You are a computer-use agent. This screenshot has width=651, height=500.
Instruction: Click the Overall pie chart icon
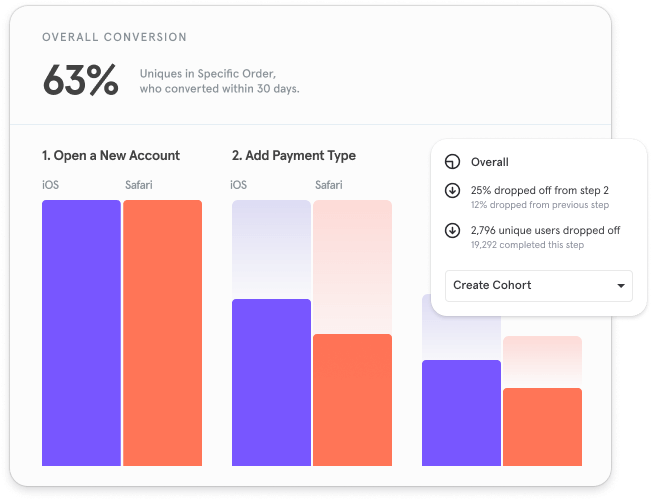[452, 162]
